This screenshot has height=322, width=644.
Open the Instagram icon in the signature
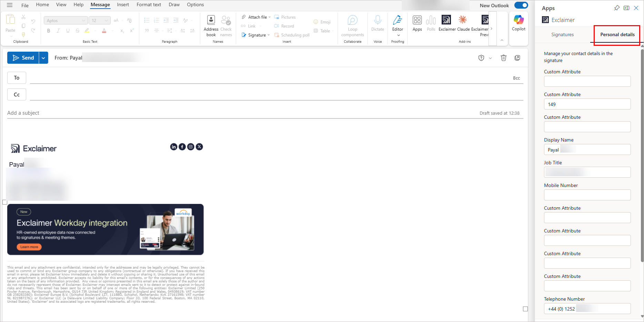click(x=191, y=147)
